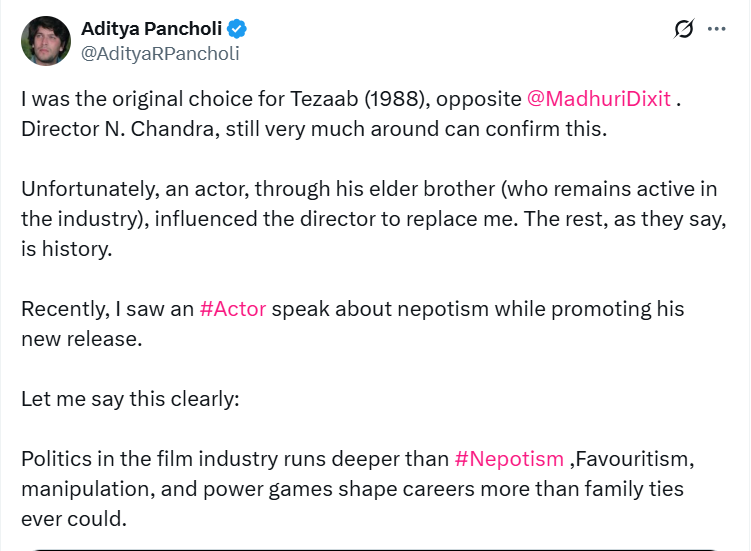751x551 pixels.
Task: Visit the @MadhuriDixit mention
Action: click(599, 99)
